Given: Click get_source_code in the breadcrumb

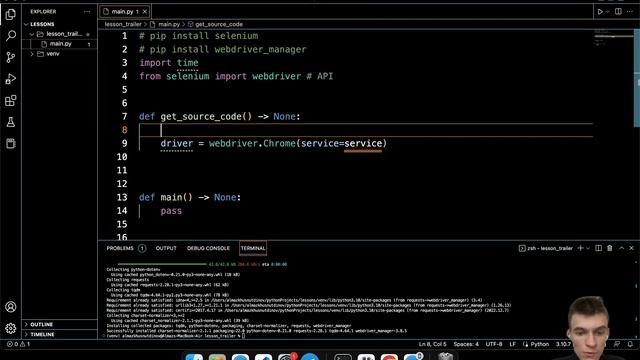Looking at the screenshot, I should click(219, 24).
